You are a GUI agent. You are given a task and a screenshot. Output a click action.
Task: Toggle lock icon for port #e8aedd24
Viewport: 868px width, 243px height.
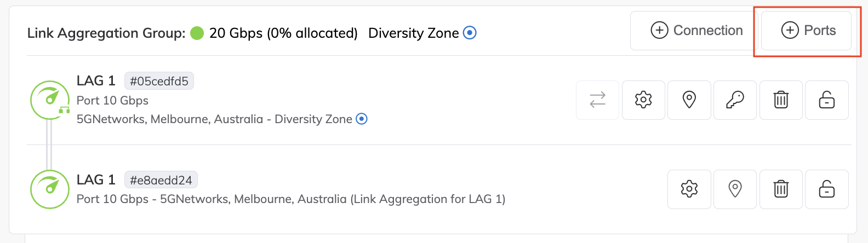(x=826, y=189)
